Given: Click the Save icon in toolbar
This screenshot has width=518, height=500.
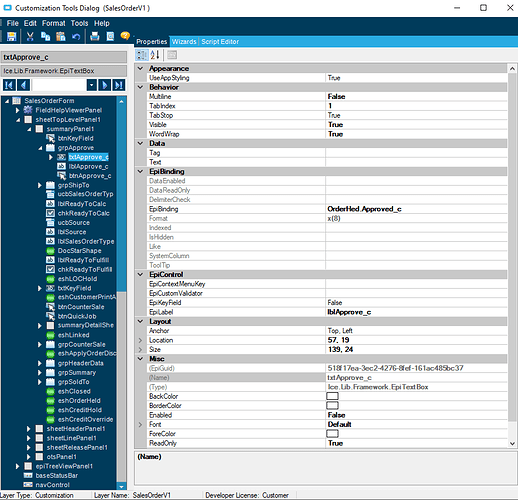Looking at the screenshot, I should click(x=12, y=36).
